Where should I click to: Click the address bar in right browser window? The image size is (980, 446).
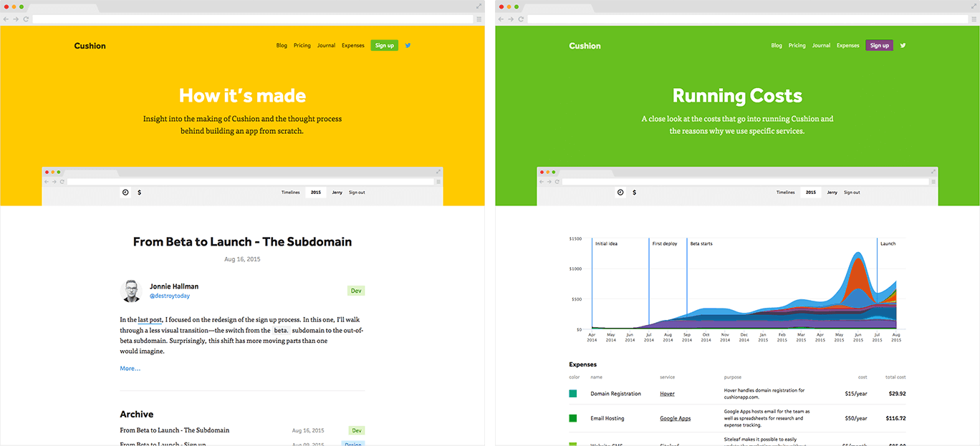coord(747,19)
